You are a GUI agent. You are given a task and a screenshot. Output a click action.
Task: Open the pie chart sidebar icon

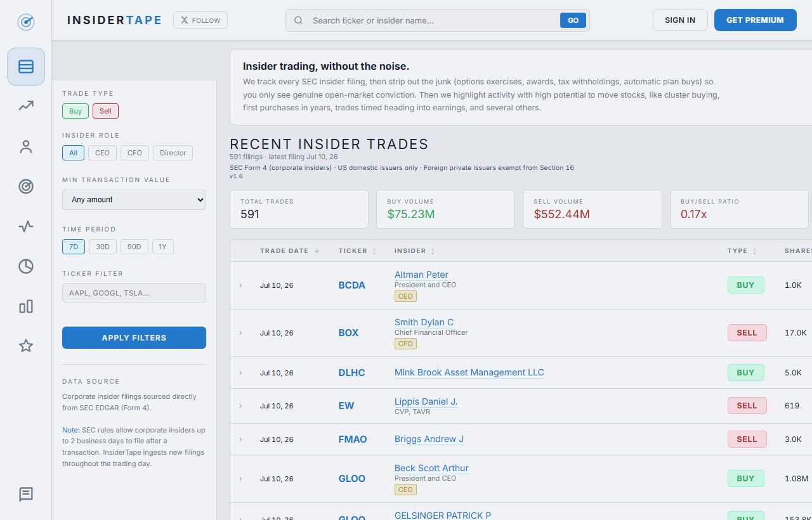[x=26, y=266]
